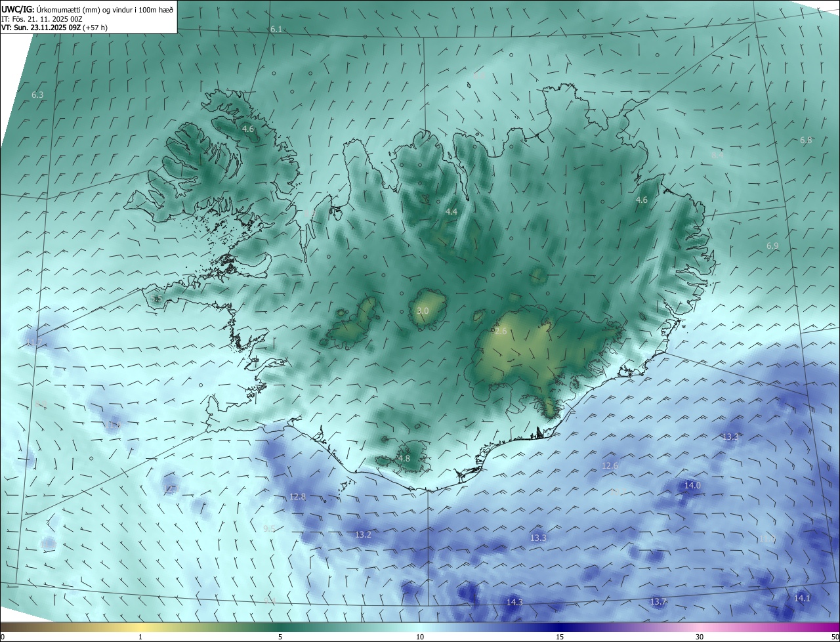Click the 30 tick label on the color scale

700,637
